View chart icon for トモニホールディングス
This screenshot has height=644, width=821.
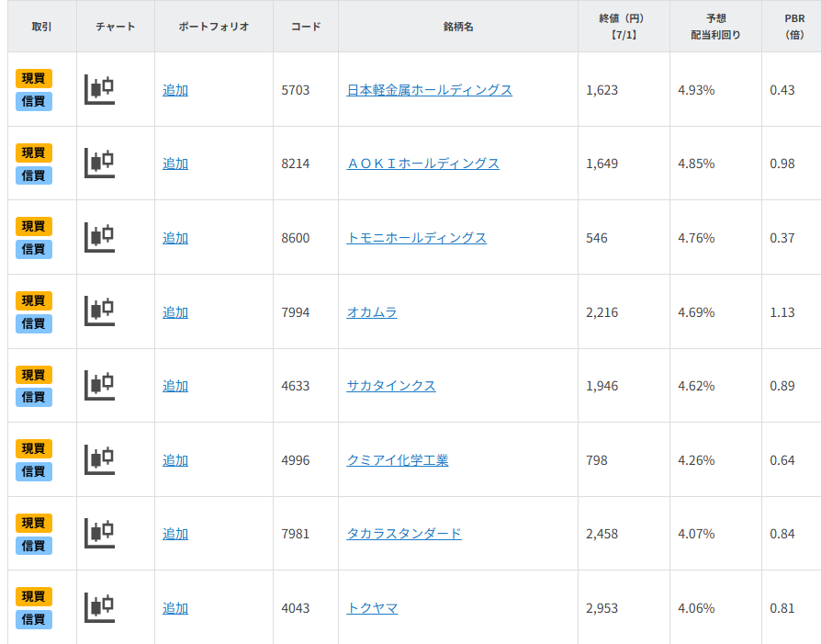pyautogui.click(x=100, y=237)
